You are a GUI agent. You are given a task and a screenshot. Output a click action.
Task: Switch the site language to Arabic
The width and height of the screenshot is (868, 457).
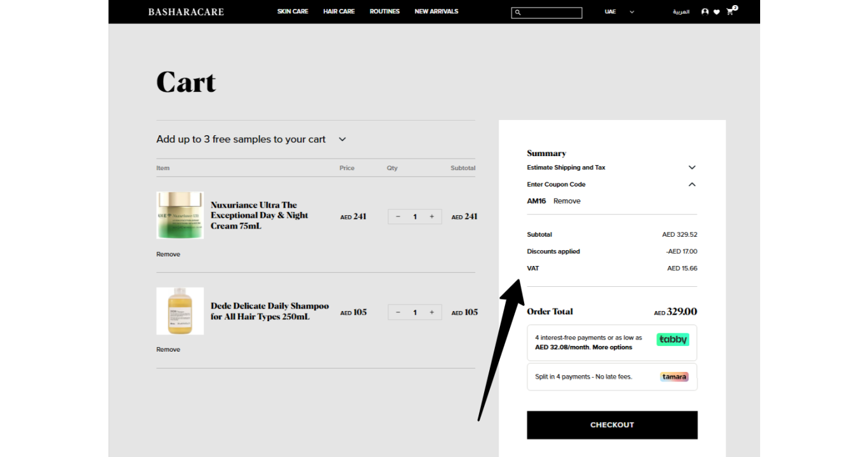coord(681,11)
